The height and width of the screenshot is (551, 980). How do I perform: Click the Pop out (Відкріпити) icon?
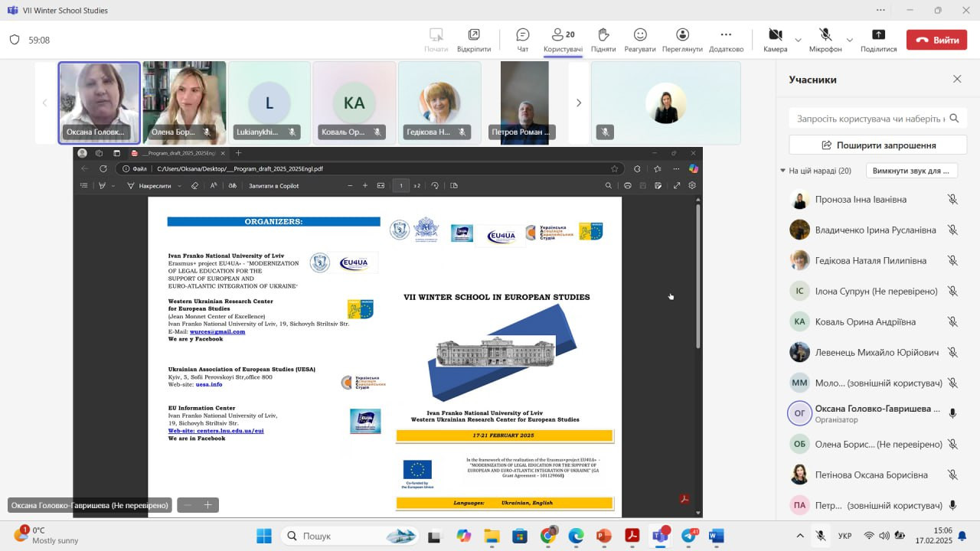pos(474,40)
